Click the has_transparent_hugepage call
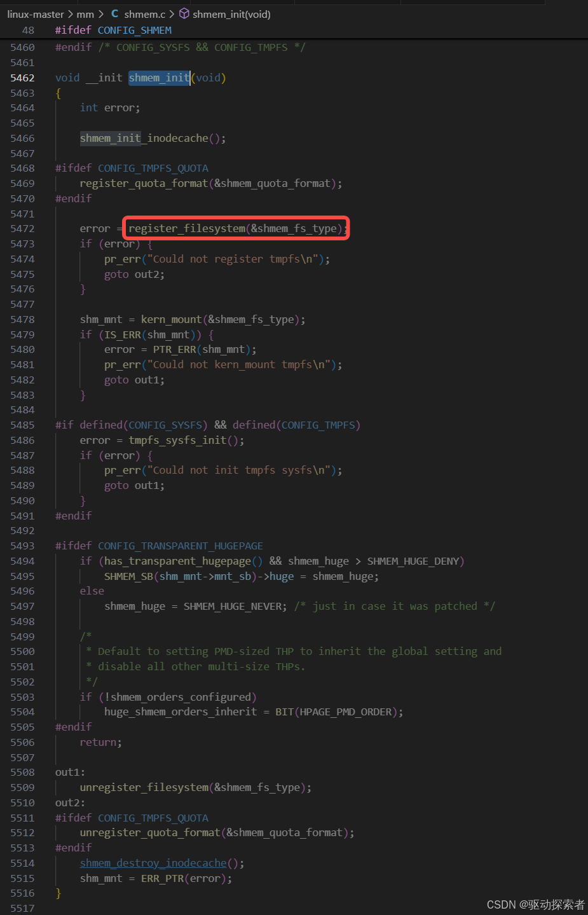This screenshot has height=915, width=588. point(177,561)
